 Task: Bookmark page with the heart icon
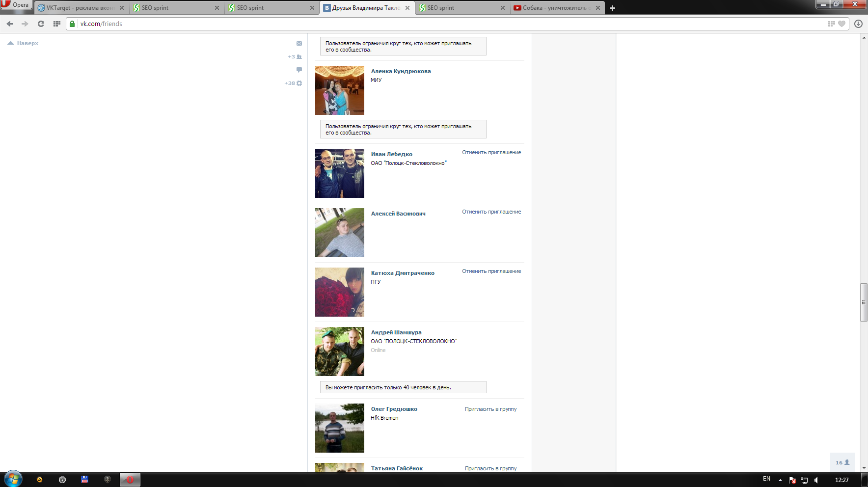pos(842,24)
